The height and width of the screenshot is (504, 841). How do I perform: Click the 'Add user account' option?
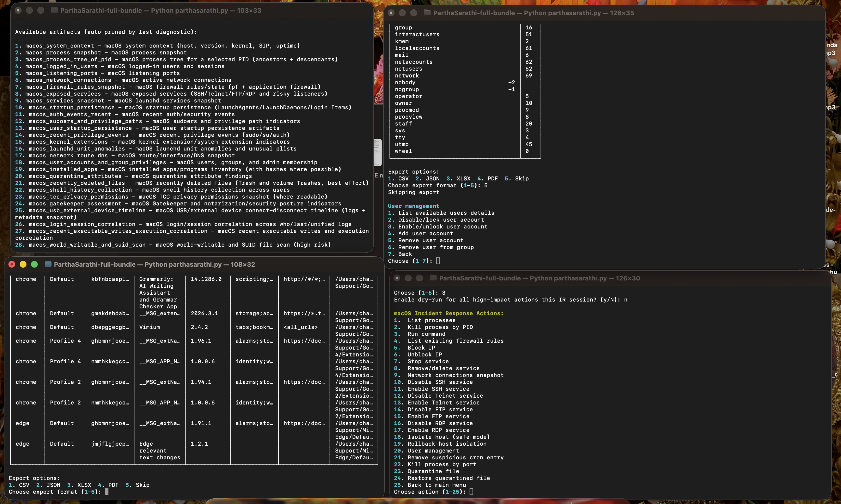(x=421, y=233)
